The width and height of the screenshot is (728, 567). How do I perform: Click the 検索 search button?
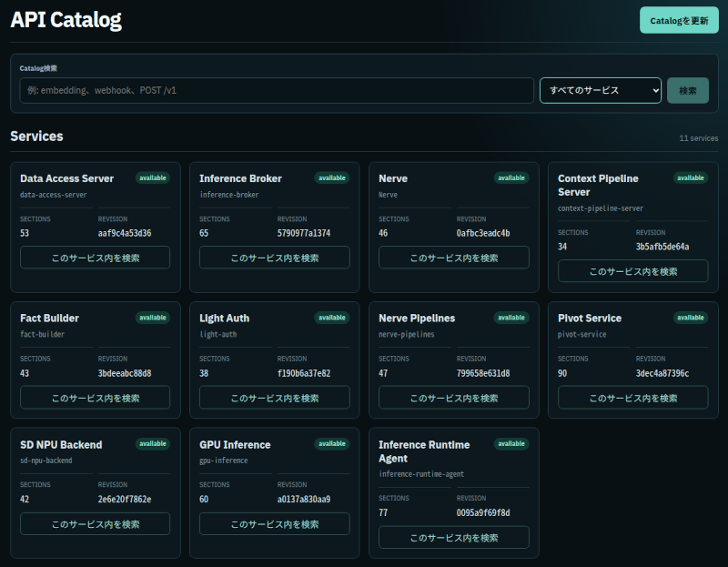(x=688, y=90)
